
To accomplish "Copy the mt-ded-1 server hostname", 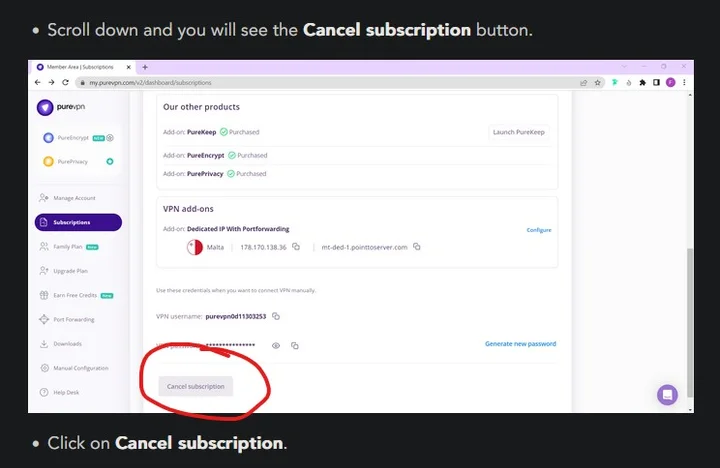I will [417, 247].
